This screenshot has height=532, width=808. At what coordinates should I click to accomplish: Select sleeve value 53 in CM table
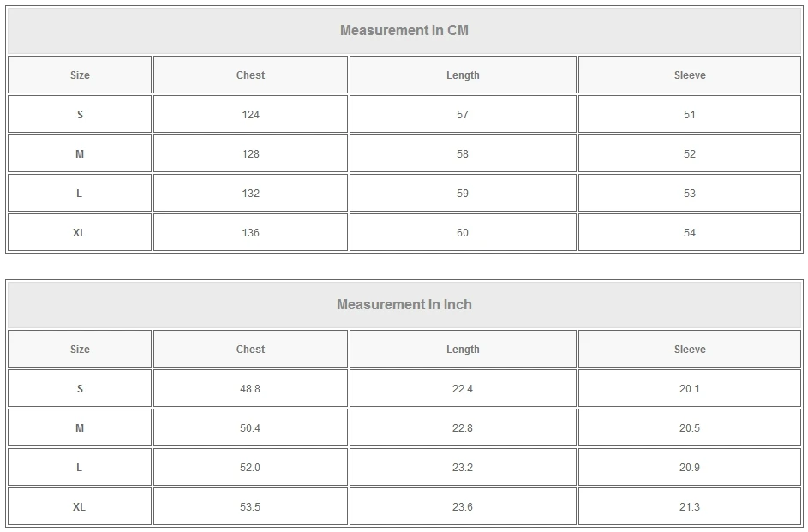(x=690, y=194)
